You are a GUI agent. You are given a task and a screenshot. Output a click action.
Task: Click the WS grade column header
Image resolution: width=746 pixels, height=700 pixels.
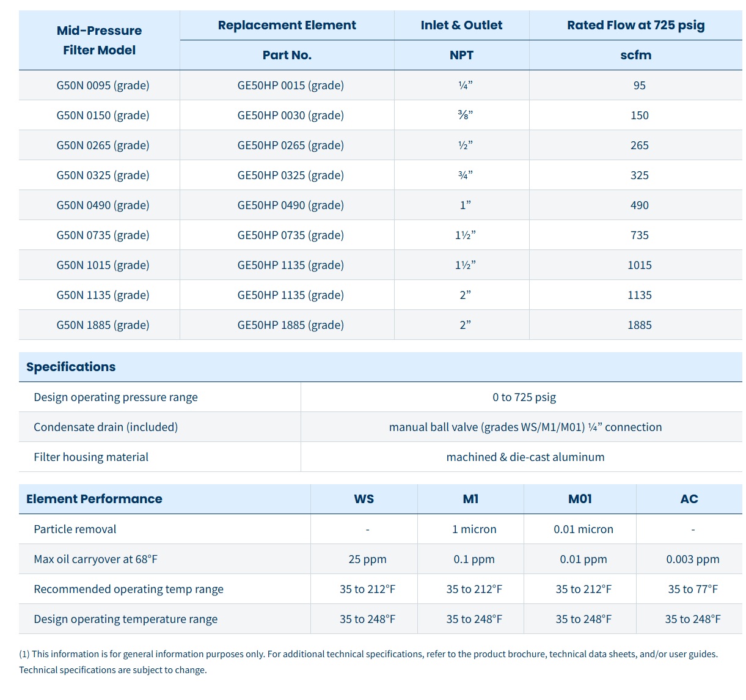364,499
